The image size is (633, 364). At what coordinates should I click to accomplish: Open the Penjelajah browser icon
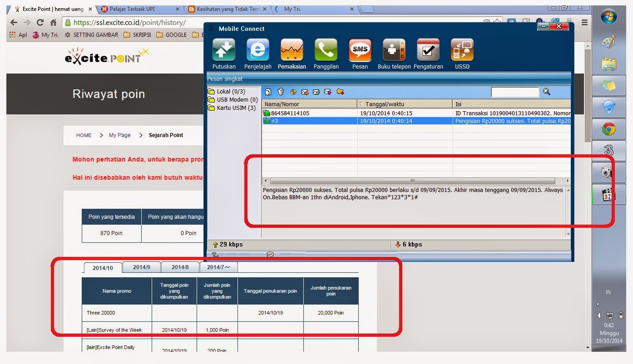(258, 50)
